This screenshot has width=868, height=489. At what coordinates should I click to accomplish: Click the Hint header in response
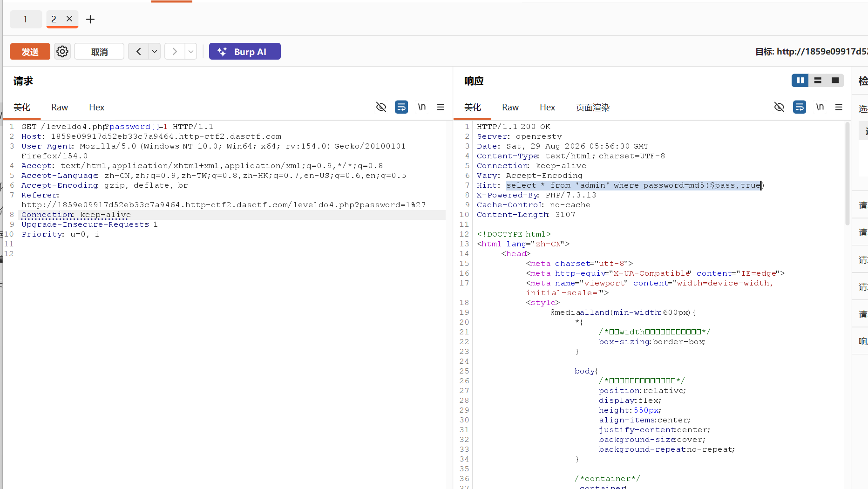point(621,185)
